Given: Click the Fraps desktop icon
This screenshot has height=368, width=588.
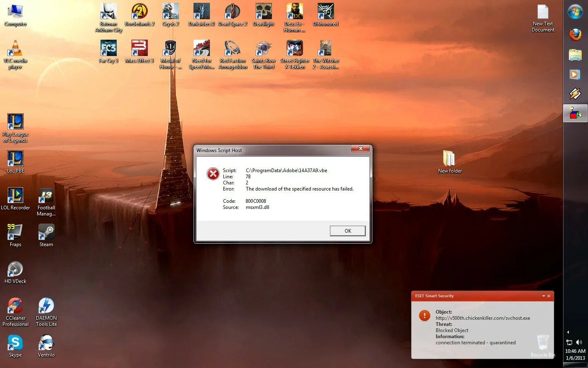Looking at the screenshot, I should 15,236.
